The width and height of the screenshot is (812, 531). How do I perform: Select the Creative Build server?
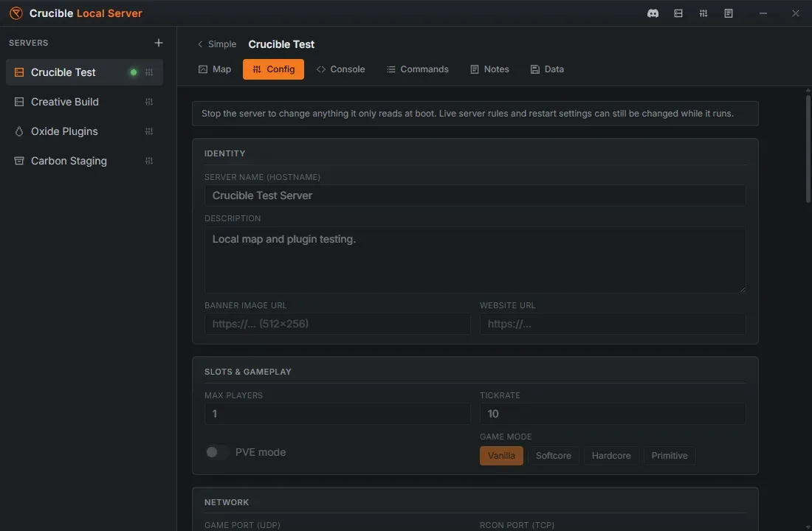(x=84, y=102)
